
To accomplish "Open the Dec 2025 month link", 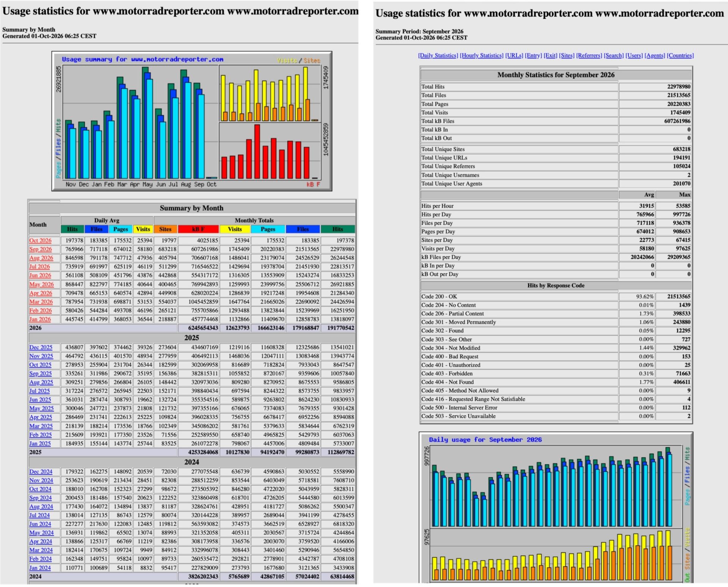I will 41,347.
